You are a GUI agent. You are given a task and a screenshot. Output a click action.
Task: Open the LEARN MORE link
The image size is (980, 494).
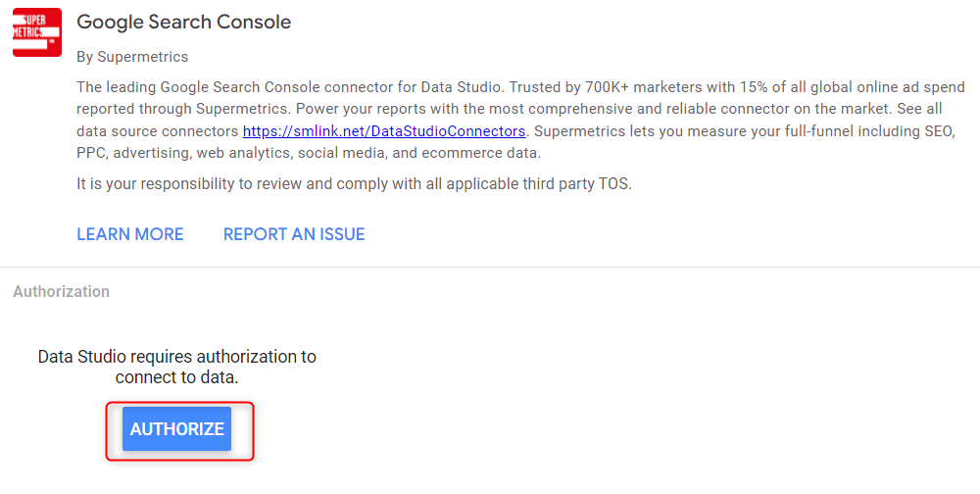coord(130,234)
